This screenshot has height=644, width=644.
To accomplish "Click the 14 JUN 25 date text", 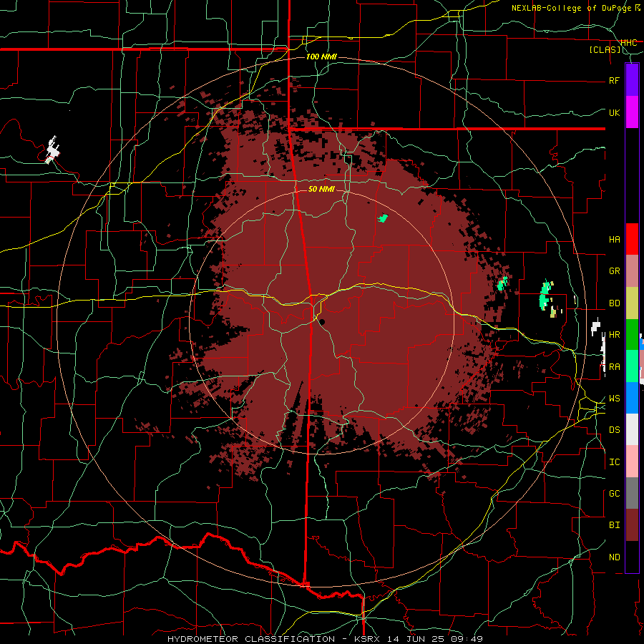I will (418, 639).
